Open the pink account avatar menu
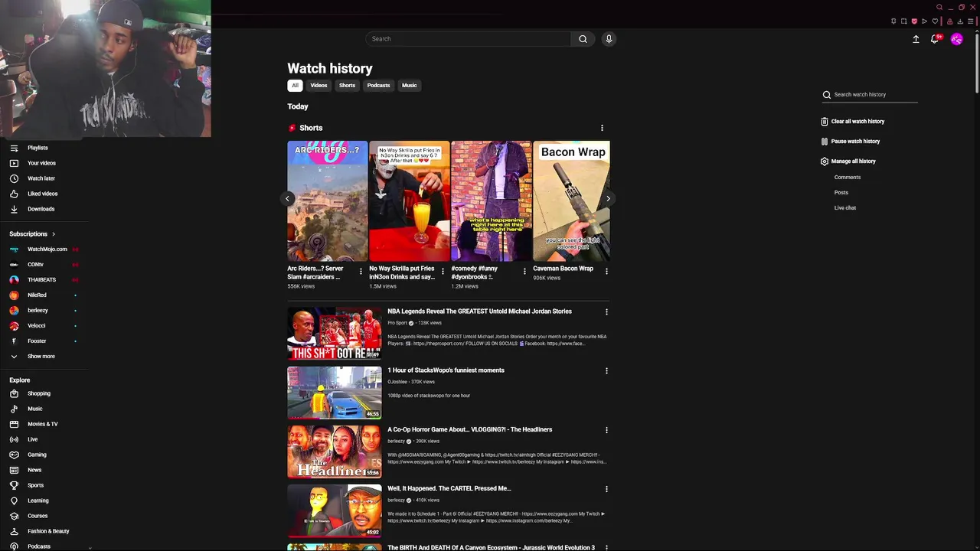The height and width of the screenshot is (551, 980). tap(956, 39)
